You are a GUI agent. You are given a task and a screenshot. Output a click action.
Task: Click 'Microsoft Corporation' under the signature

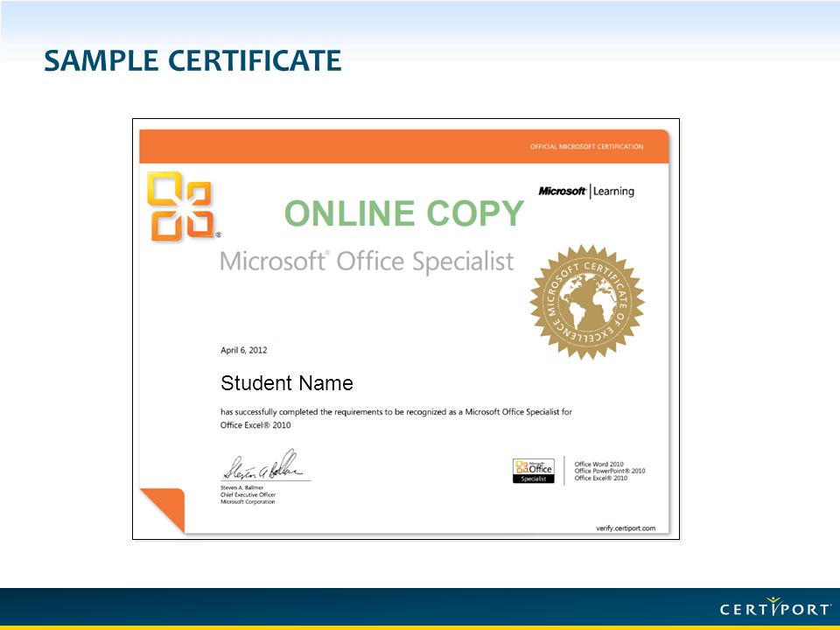(x=248, y=502)
